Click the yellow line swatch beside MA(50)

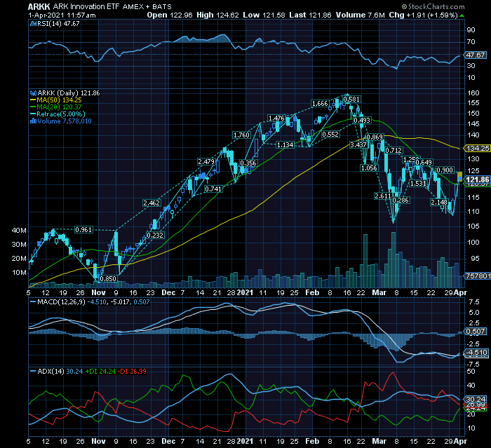coord(33,100)
